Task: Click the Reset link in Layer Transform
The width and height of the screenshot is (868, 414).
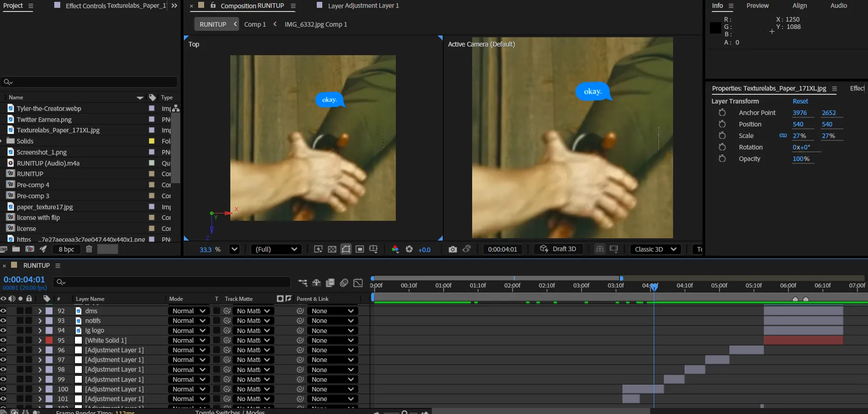Action: tap(800, 101)
